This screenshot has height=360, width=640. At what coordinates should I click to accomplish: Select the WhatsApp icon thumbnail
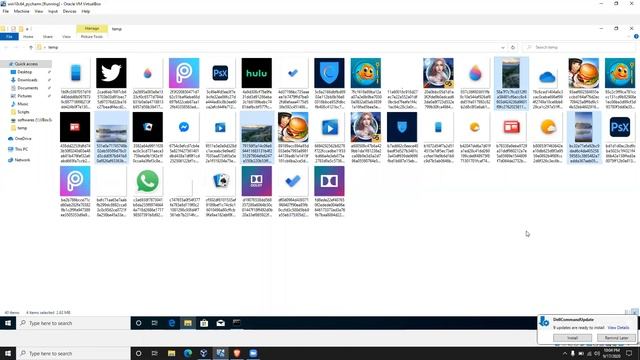pos(147,181)
